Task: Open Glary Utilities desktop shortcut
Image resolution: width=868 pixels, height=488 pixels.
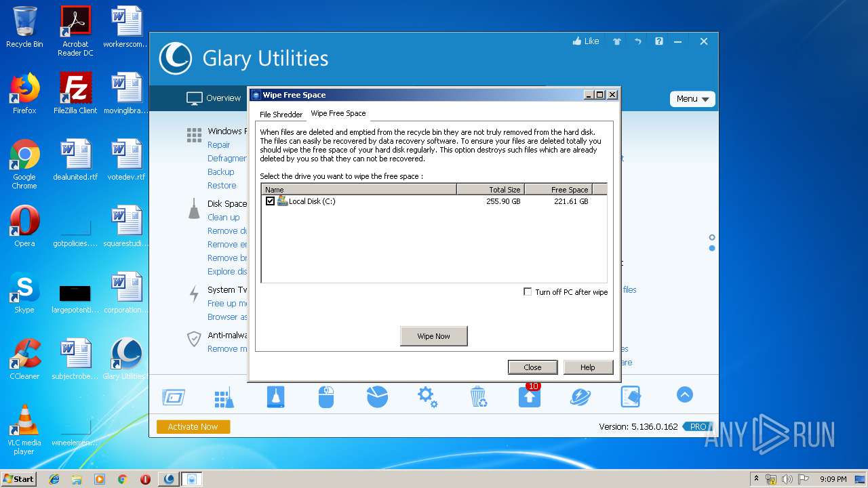Action: tap(126, 359)
